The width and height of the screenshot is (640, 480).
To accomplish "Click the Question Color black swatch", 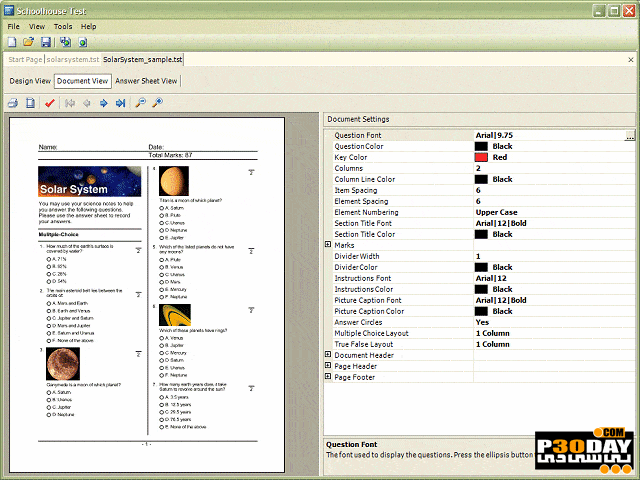I will (x=481, y=146).
